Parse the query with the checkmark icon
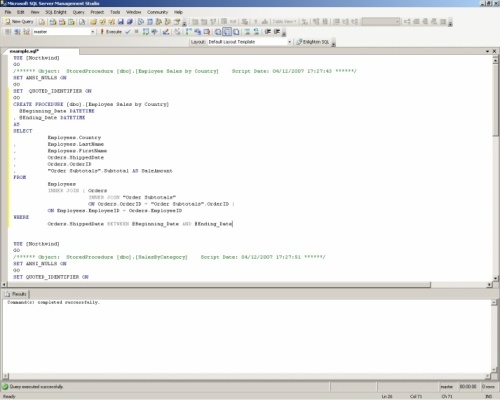Image resolution: width=500 pixels, height=400 pixels. pyautogui.click(x=128, y=32)
